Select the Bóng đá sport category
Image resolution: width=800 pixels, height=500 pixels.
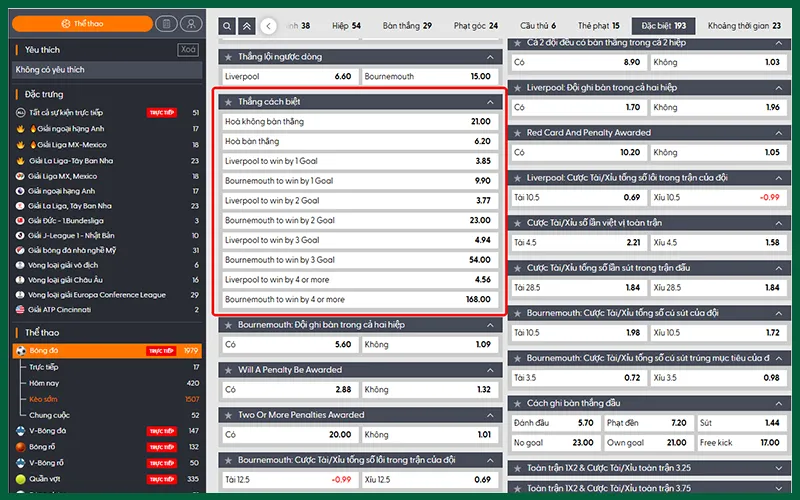coord(107,351)
